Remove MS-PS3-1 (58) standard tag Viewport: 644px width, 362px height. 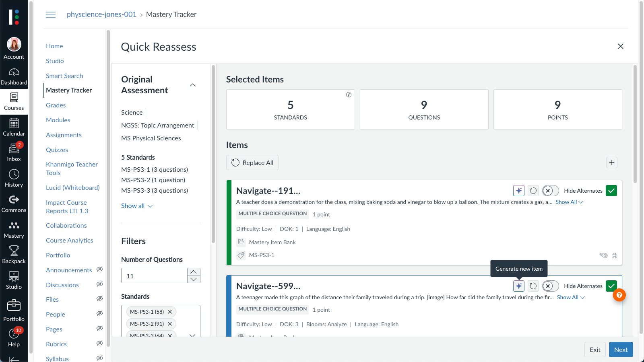click(x=170, y=312)
